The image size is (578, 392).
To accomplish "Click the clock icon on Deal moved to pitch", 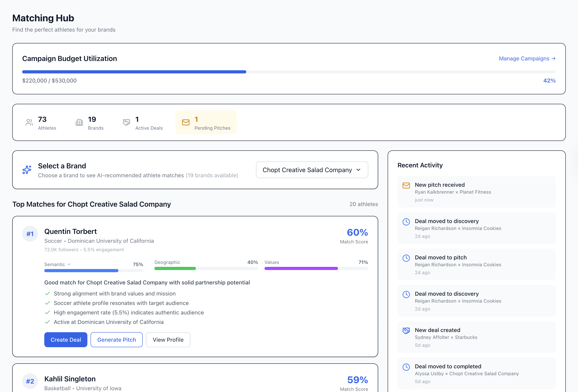I will click(x=406, y=258).
